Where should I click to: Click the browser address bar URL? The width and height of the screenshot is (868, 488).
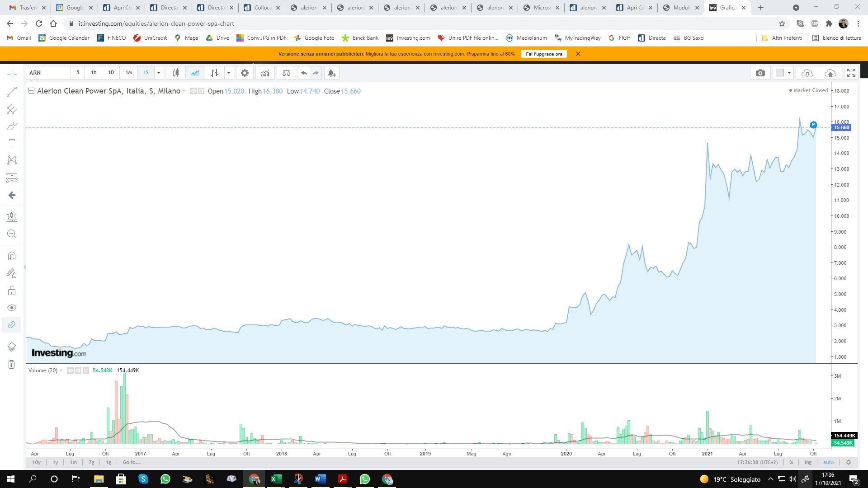pyautogui.click(x=156, y=23)
